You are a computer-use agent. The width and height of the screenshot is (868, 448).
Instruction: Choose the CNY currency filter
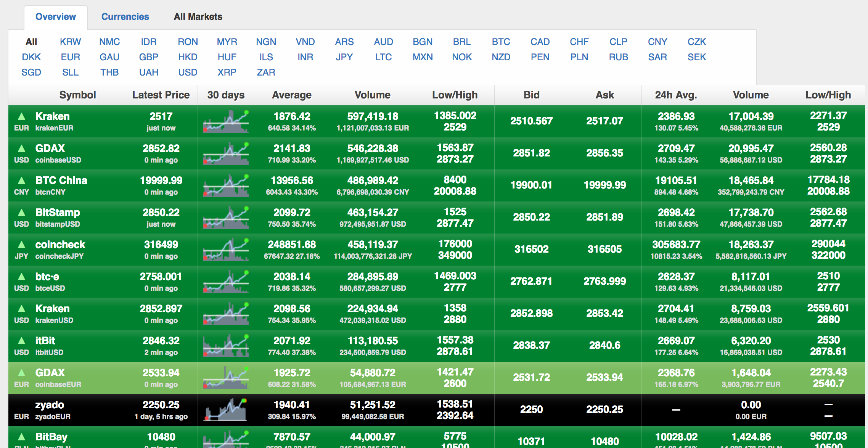[657, 42]
